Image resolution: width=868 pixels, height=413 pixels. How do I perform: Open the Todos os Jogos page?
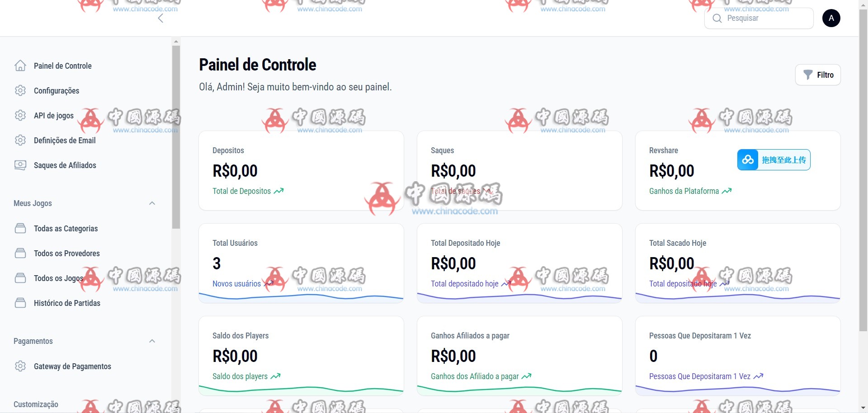point(58,278)
